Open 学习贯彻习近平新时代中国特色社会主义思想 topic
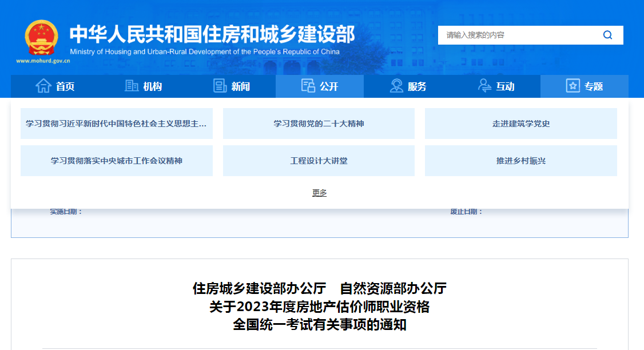 117,124
